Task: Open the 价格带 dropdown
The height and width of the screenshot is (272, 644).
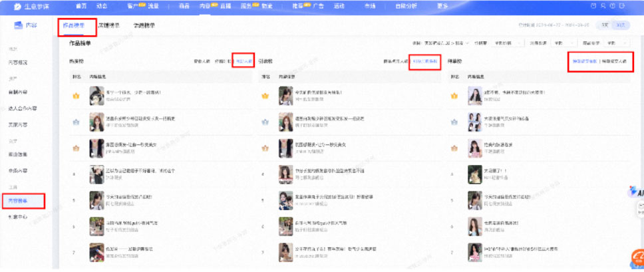Action: point(508,43)
